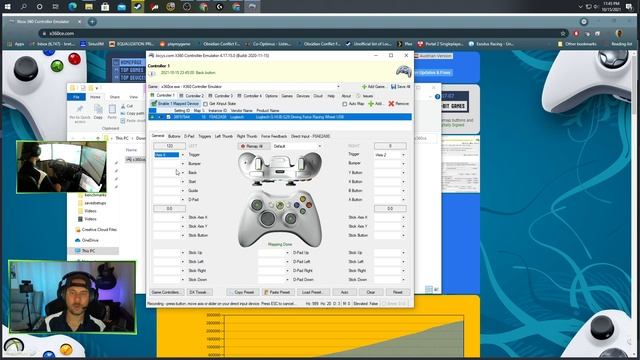The height and width of the screenshot is (360, 640).
Task: Toggle the Get XInput State checkbox
Action: click(x=206, y=104)
